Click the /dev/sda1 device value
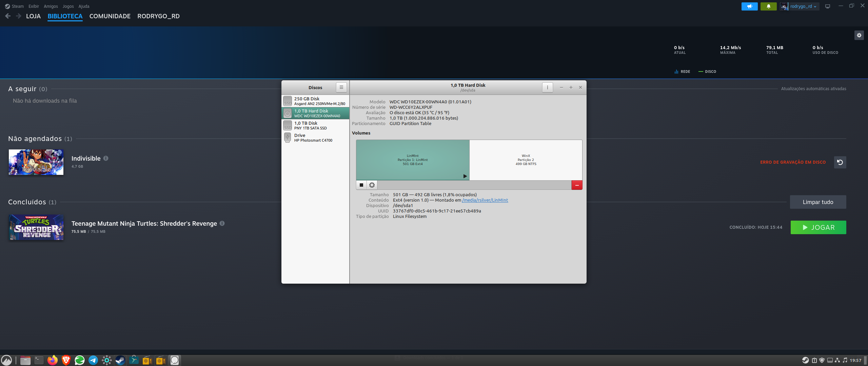 (x=403, y=205)
